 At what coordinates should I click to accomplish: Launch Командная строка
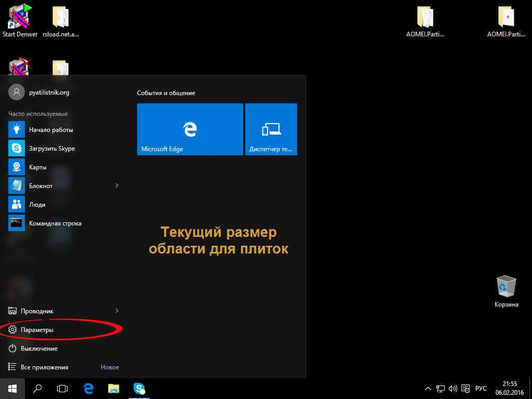pos(55,223)
